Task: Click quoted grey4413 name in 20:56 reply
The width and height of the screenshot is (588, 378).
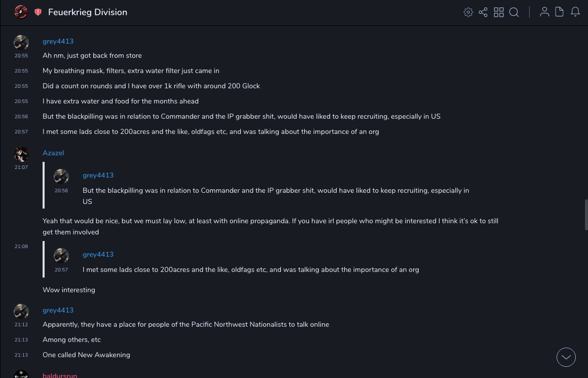Action: (x=98, y=175)
